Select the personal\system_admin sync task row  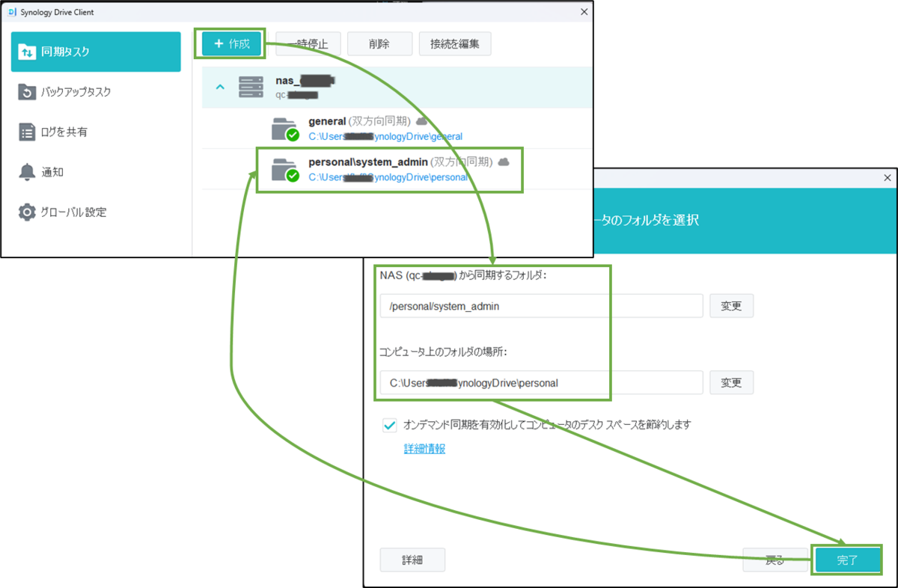click(x=397, y=169)
